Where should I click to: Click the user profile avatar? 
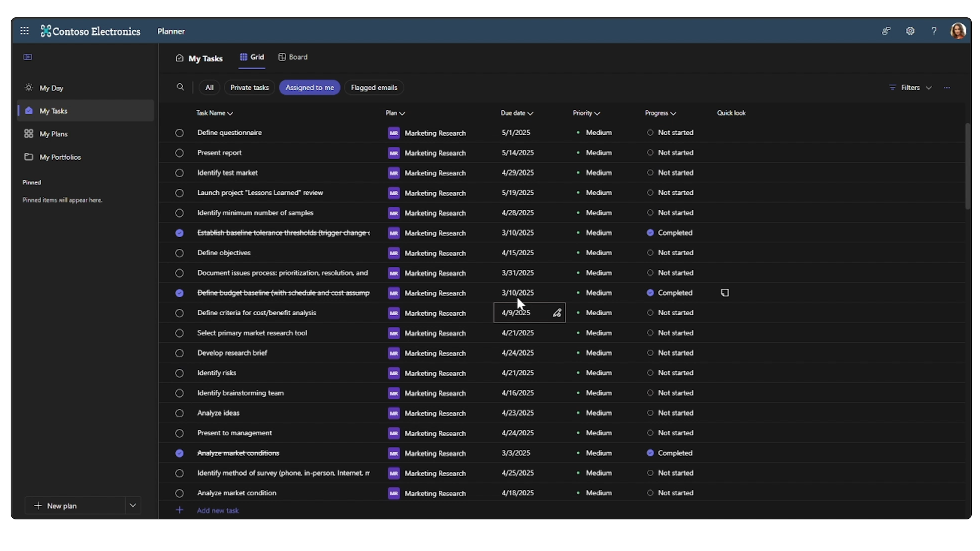click(x=958, y=31)
